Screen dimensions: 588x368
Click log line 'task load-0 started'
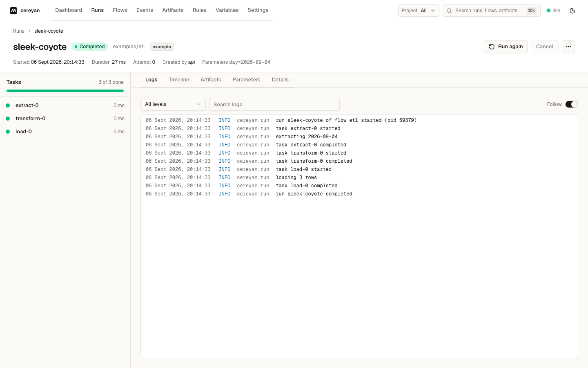point(359,169)
